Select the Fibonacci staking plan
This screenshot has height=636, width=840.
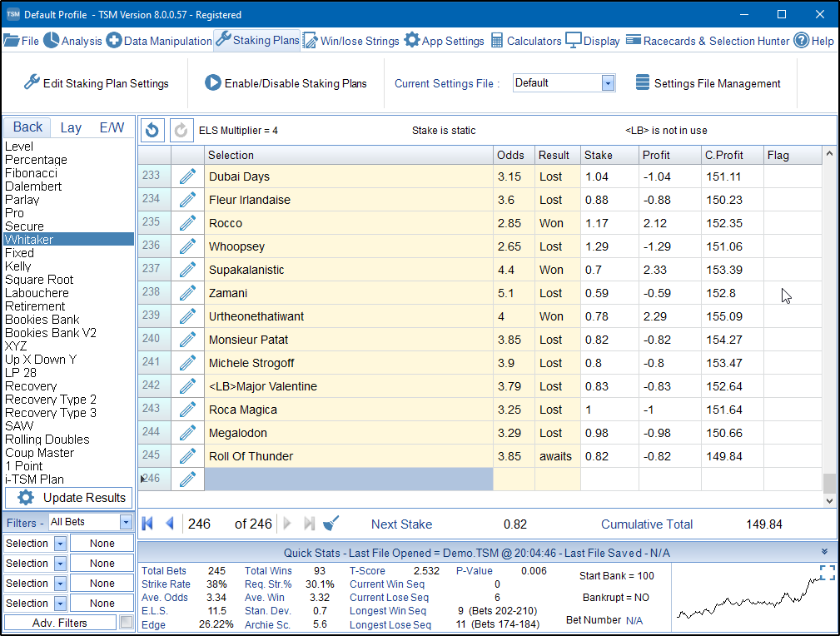[33, 173]
